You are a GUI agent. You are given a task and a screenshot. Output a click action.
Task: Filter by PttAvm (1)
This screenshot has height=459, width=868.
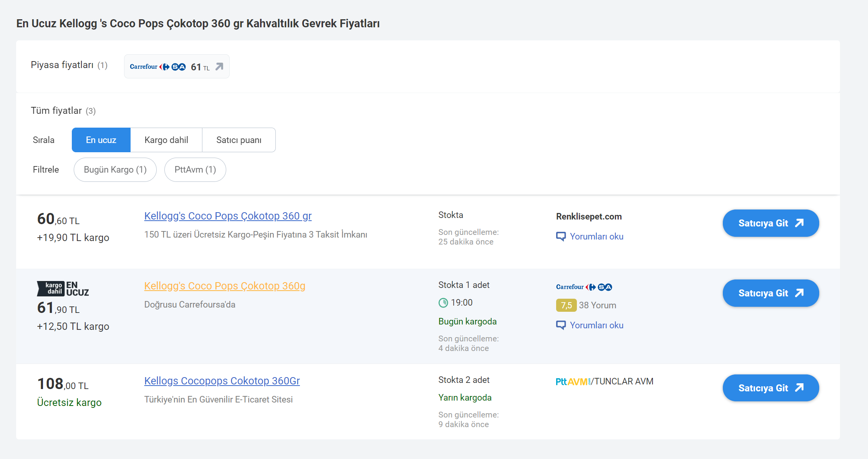pos(195,170)
